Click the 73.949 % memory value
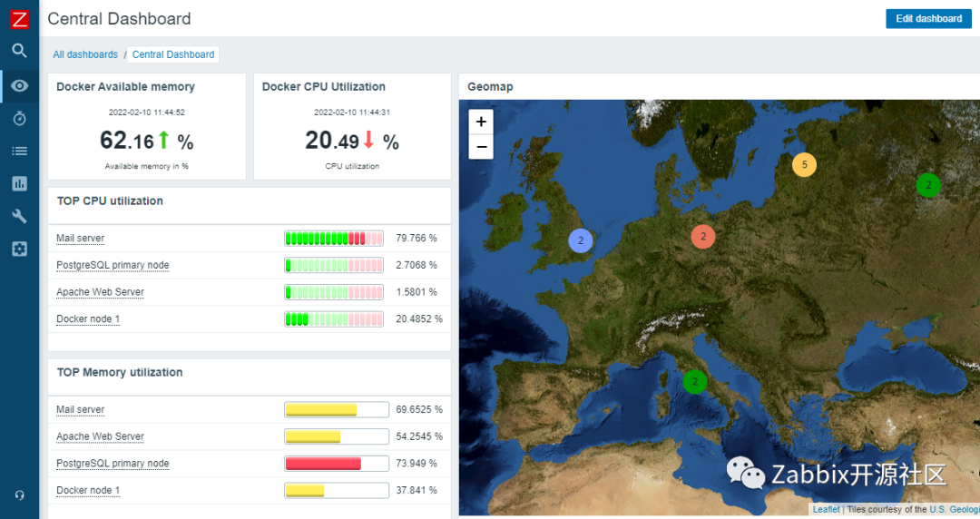This screenshot has height=519, width=980. pos(416,464)
